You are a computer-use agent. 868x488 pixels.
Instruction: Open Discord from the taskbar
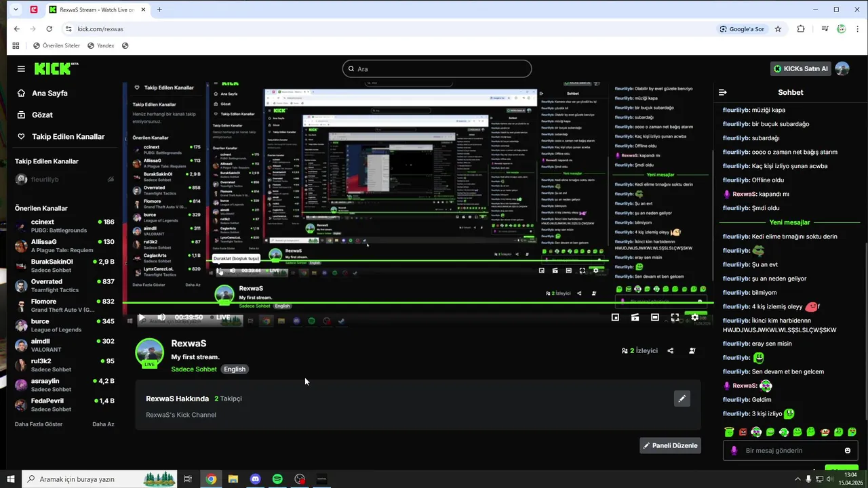point(255,479)
